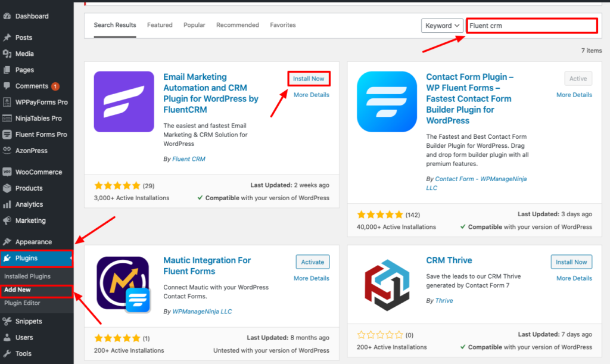The height and width of the screenshot is (364, 610).
Task: Click the Media library icon
Action: pos(7,54)
